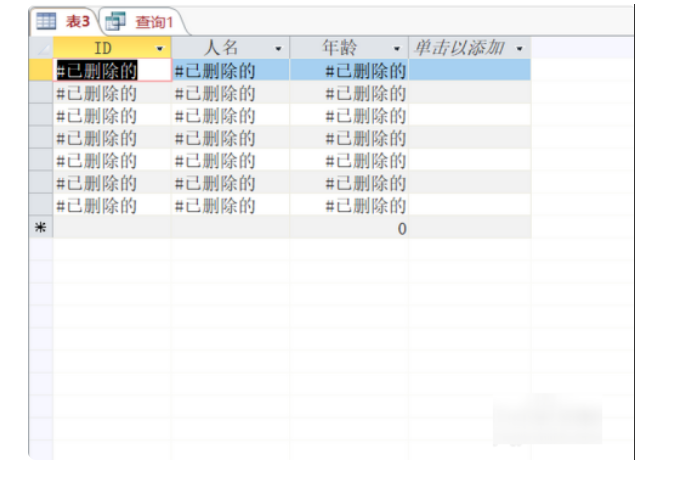Open the 人名 column dropdown arrow
This screenshot has width=678, height=482.
[278, 49]
